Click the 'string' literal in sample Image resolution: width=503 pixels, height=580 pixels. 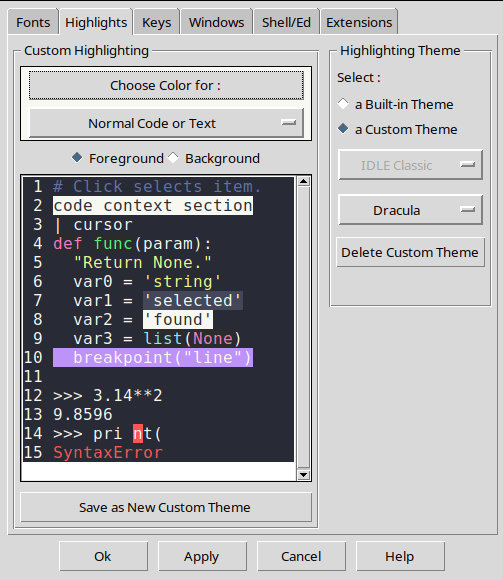tap(182, 281)
